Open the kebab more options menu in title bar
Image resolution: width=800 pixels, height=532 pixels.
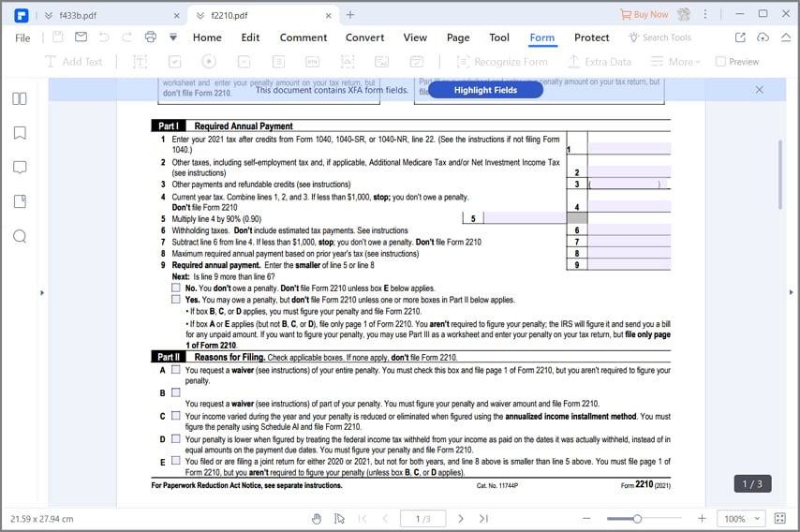coord(705,14)
